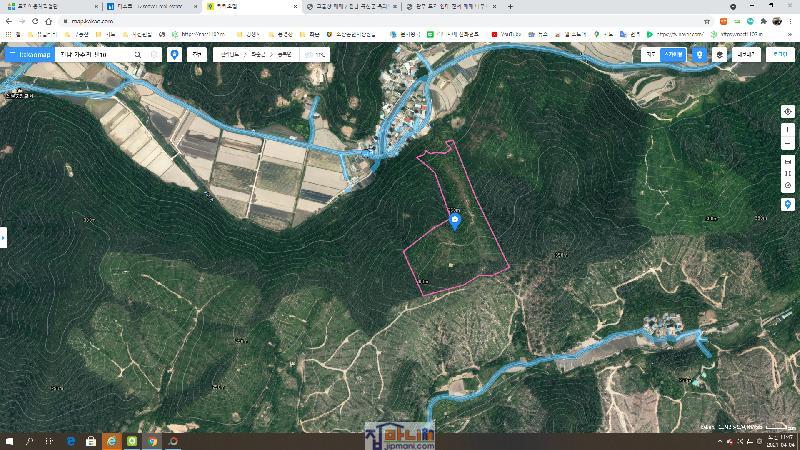Click the roadview pin icon on right side
The height and width of the screenshot is (450, 800).
coord(788,204)
